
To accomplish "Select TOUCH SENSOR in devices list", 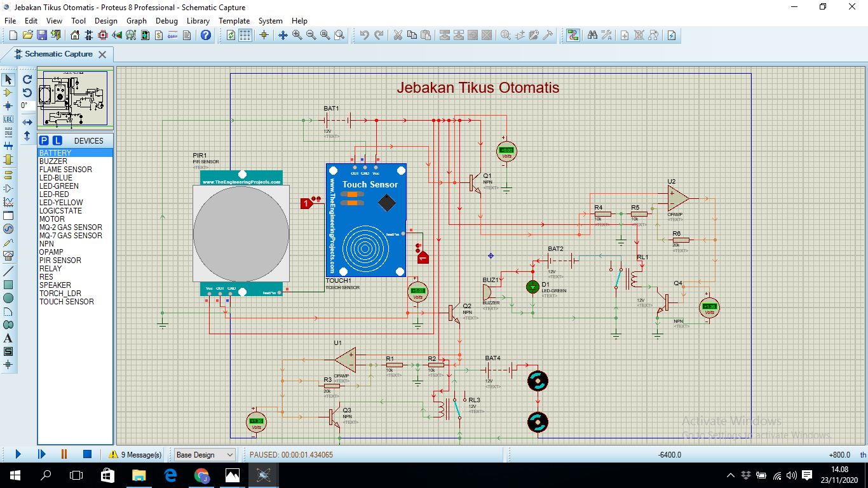I will point(67,302).
